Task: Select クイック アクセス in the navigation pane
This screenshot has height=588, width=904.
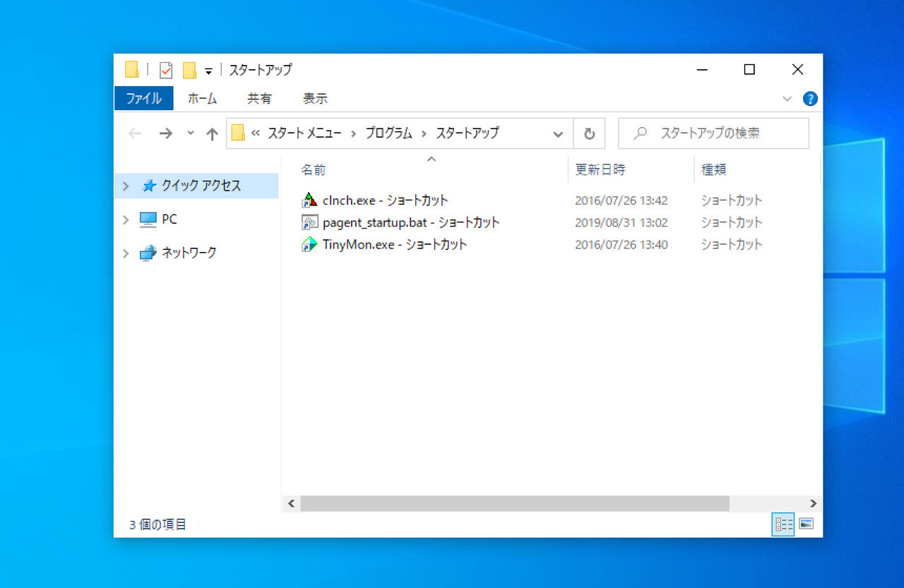Action: [x=201, y=186]
